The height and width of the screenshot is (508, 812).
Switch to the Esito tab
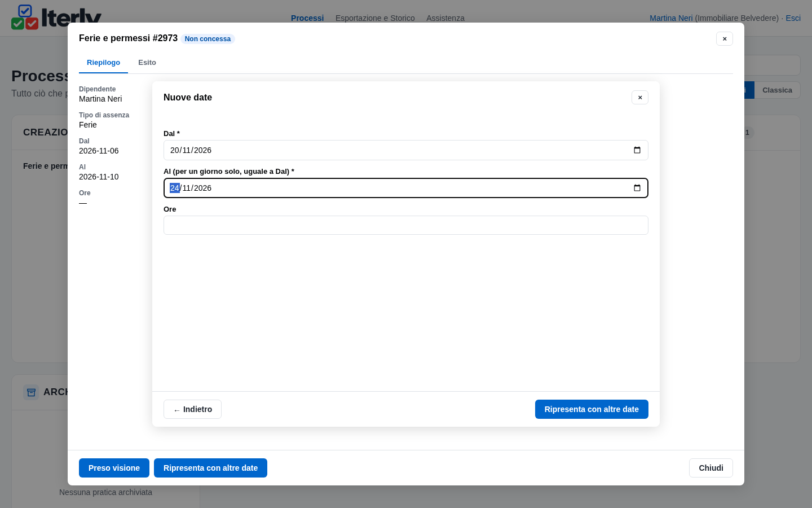tap(147, 63)
